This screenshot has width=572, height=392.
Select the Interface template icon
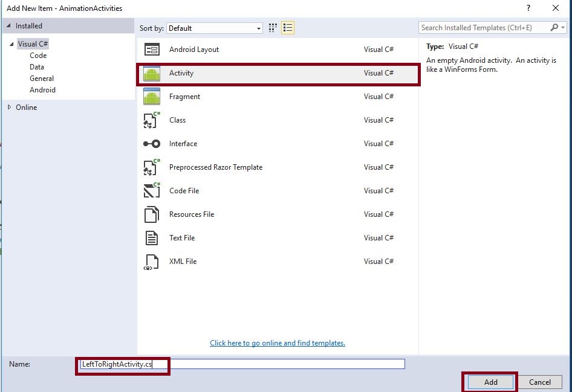pos(152,144)
